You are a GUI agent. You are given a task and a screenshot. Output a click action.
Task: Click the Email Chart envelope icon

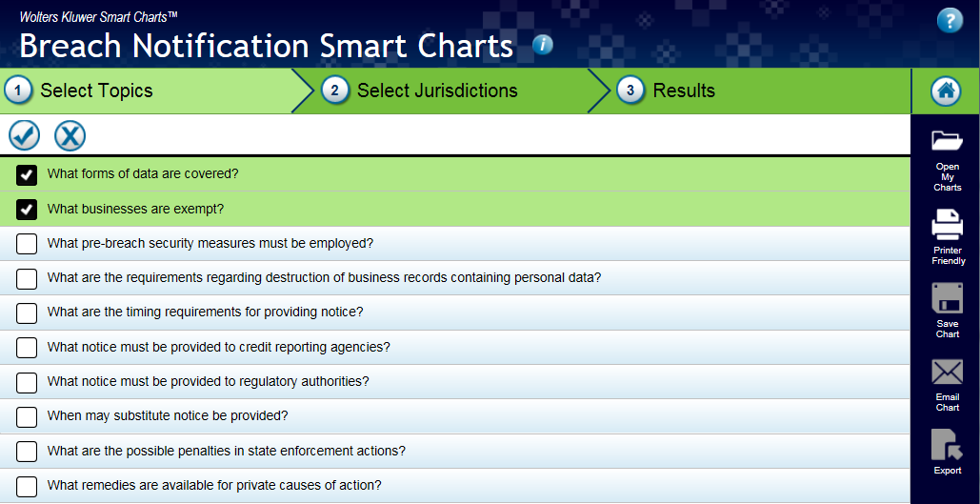pyautogui.click(x=948, y=373)
